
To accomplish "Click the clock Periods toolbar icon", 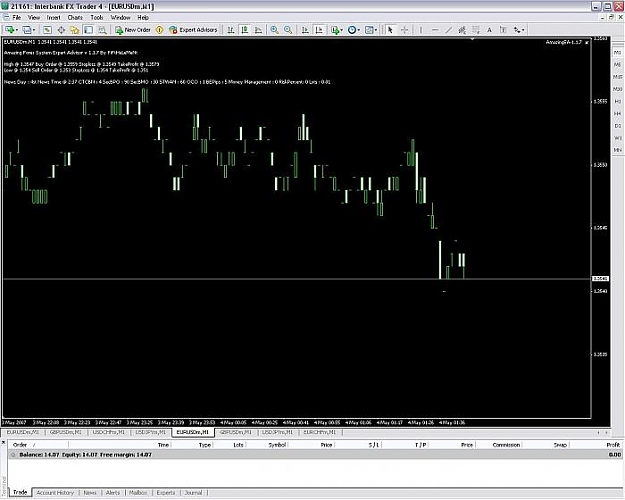I will click(x=352, y=30).
